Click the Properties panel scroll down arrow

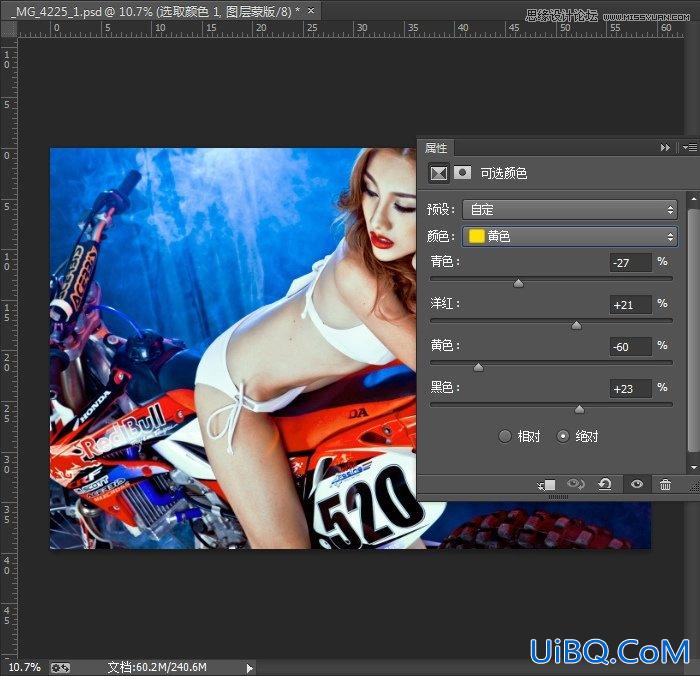(x=694, y=467)
